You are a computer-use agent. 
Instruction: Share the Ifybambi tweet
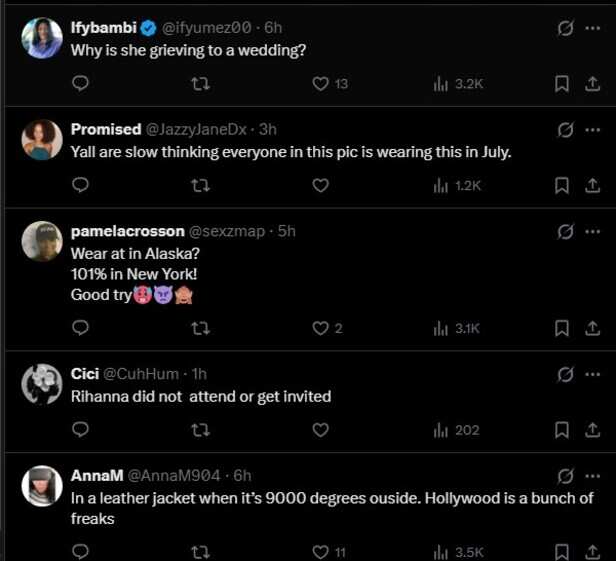click(592, 84)
